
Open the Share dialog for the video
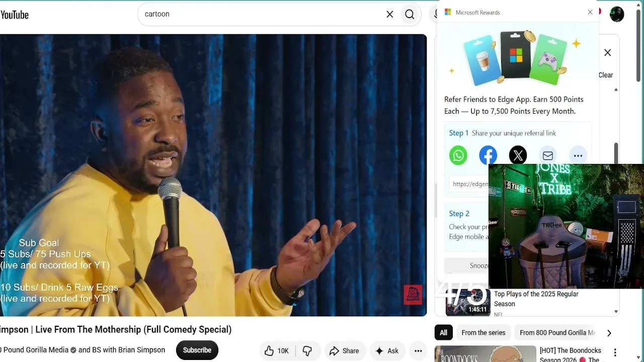coord(344,351)
